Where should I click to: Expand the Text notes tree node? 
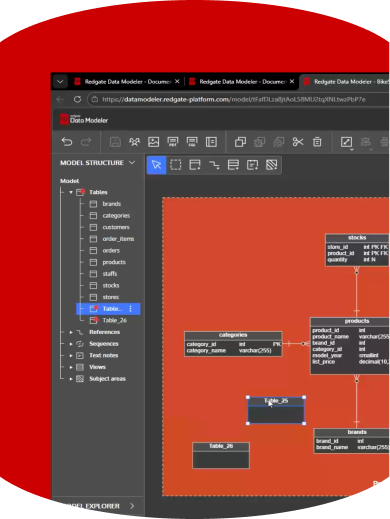71,356
